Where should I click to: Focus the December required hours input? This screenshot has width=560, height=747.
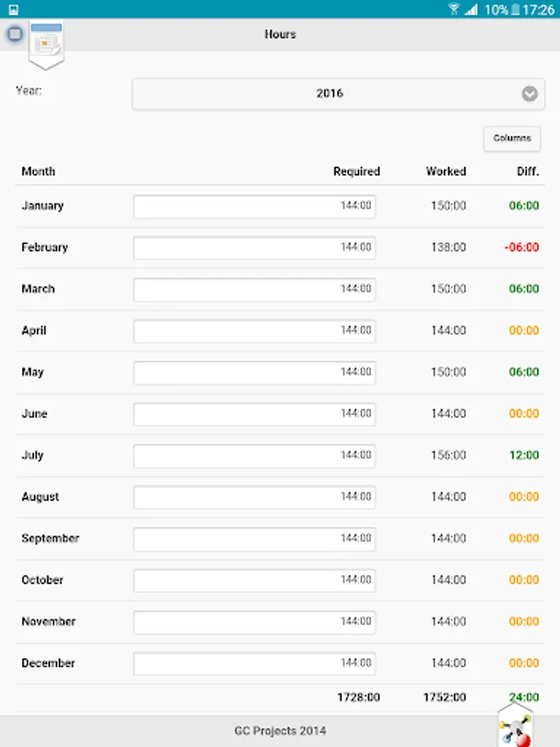click(254, 663)
